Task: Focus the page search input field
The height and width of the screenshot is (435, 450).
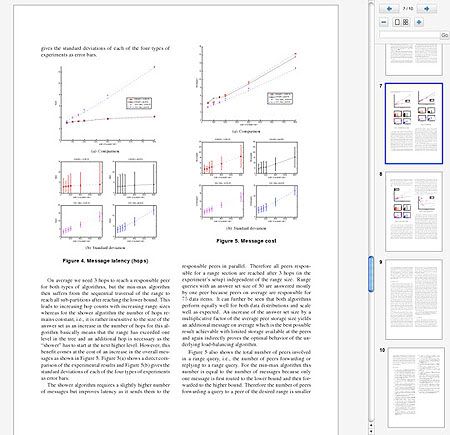Action: 410,35
